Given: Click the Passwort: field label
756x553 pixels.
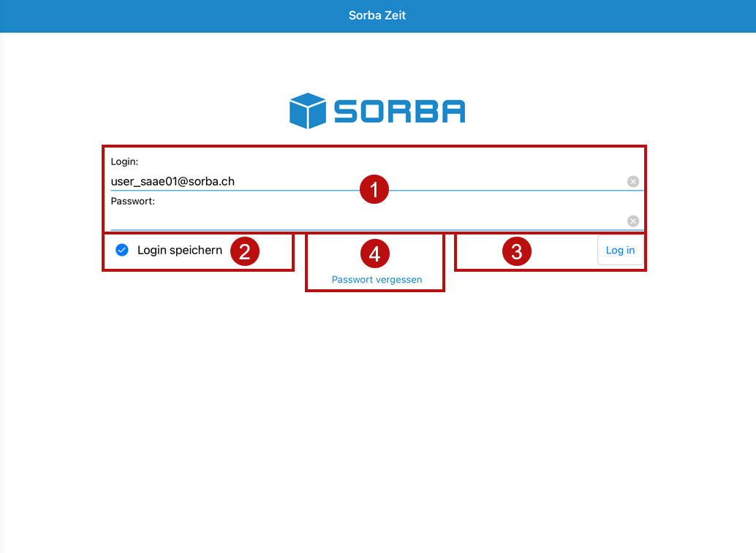Looking at the screenshot, I should point(133,201).
